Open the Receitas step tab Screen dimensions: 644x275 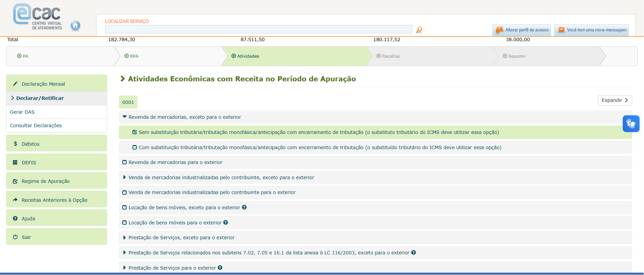432,56
